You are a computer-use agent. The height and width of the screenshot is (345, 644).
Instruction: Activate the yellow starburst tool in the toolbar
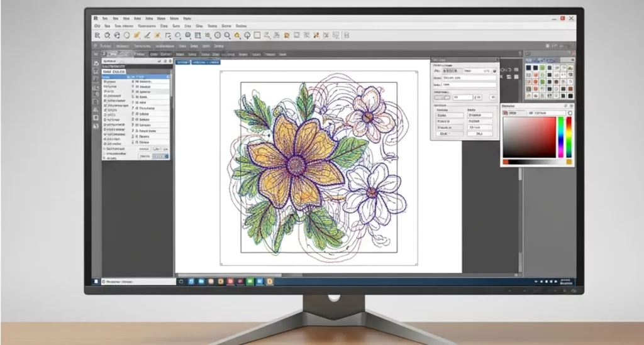tap(157, 35)
